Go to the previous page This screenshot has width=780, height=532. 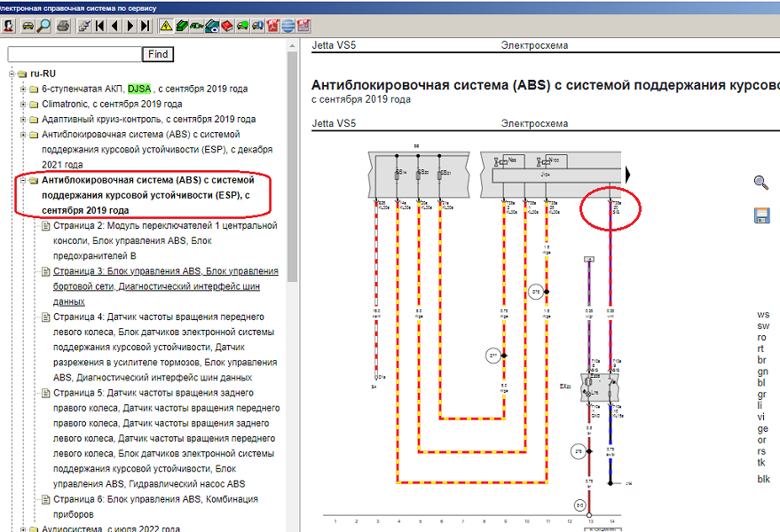pos(114,26)
